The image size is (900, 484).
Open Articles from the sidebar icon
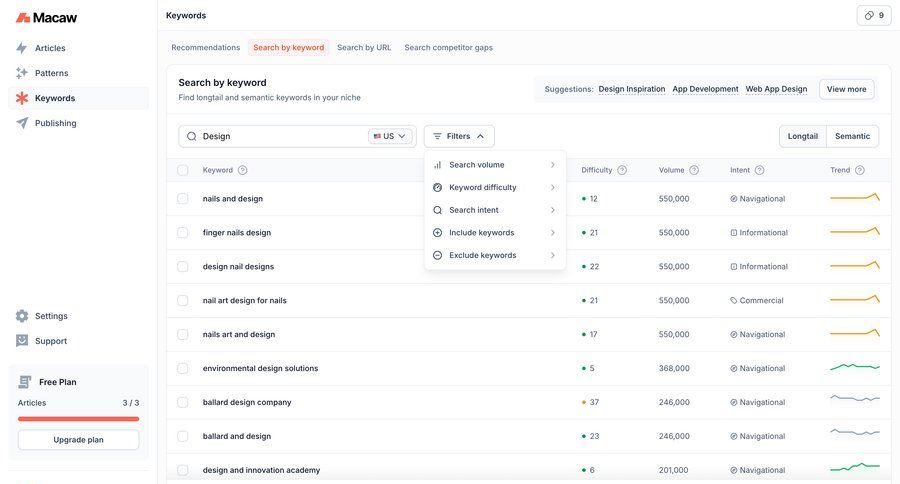tap(22, 48)
